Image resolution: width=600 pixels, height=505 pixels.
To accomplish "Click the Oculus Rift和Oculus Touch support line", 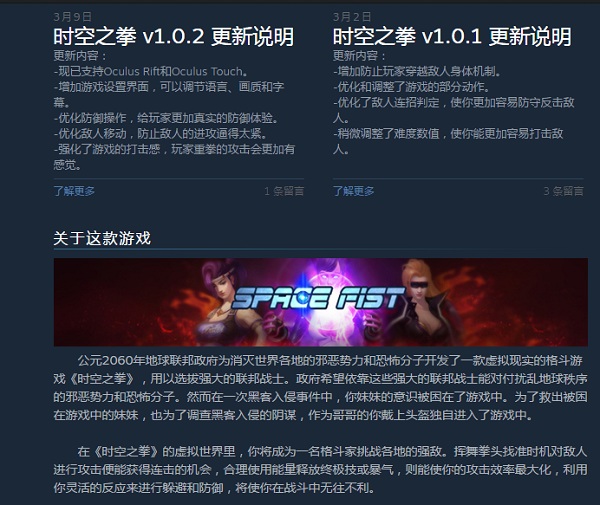I will 151,72.
